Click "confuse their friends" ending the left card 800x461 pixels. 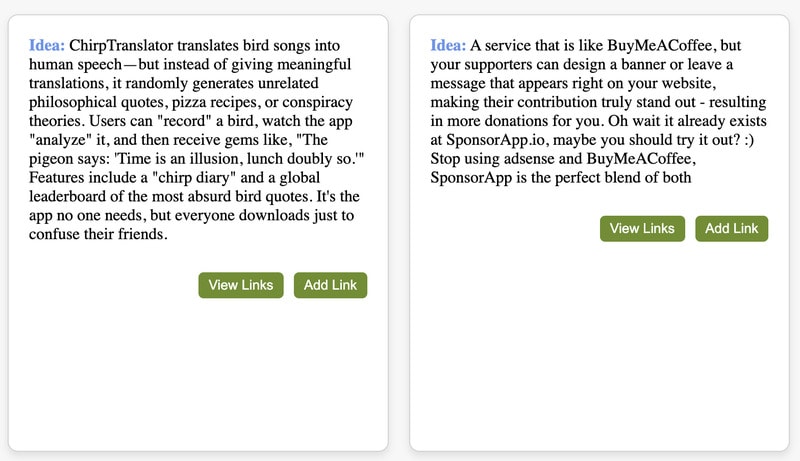98,236
